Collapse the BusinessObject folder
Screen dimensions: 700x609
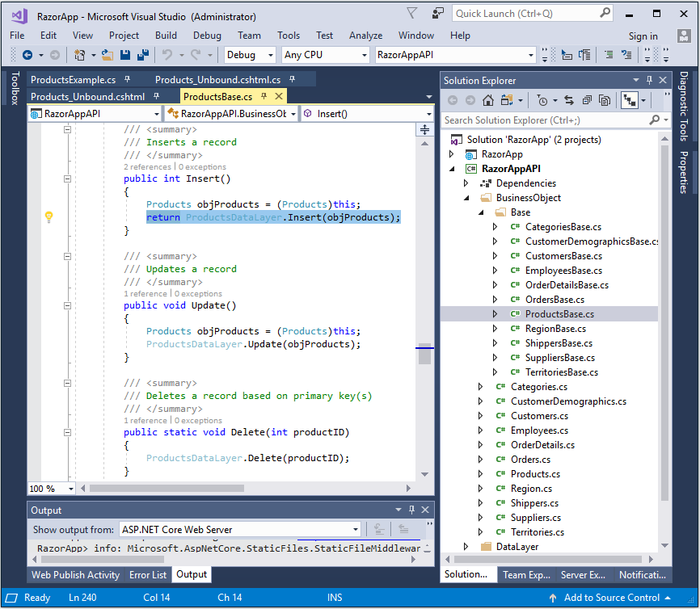pyautogui.click(x=466, y=198)
